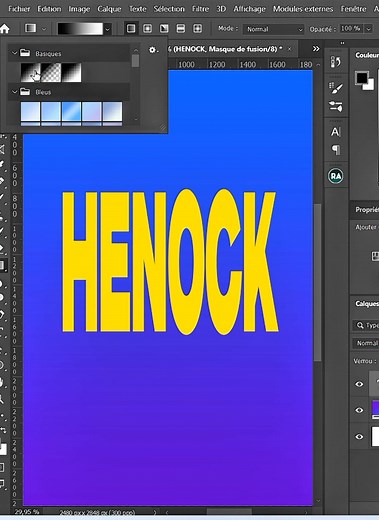The height and width of the screenshot is (520, 379).
Task: Click the vertical canvas scrollbar
Action: 318,282
